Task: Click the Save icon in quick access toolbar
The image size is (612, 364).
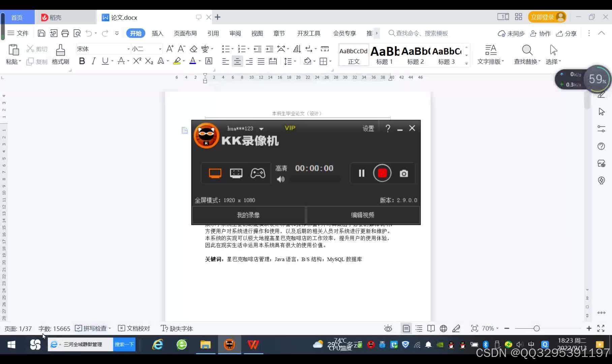Action: coord(41,33)
